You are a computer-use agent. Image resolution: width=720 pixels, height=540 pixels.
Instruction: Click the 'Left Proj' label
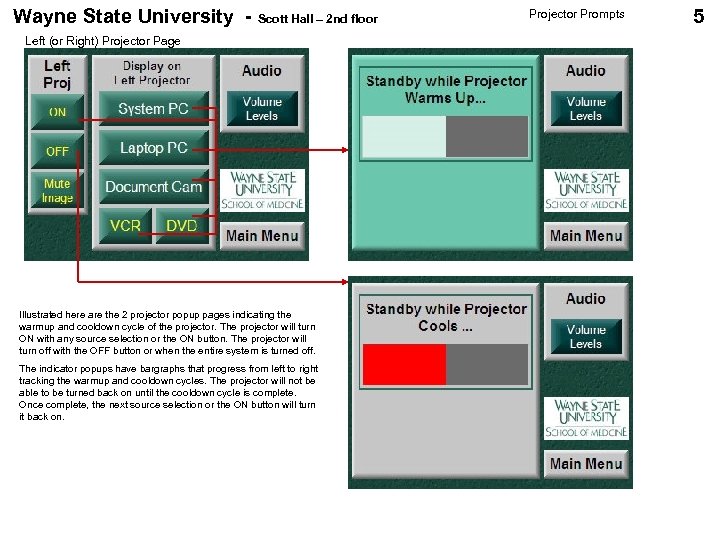57,74
